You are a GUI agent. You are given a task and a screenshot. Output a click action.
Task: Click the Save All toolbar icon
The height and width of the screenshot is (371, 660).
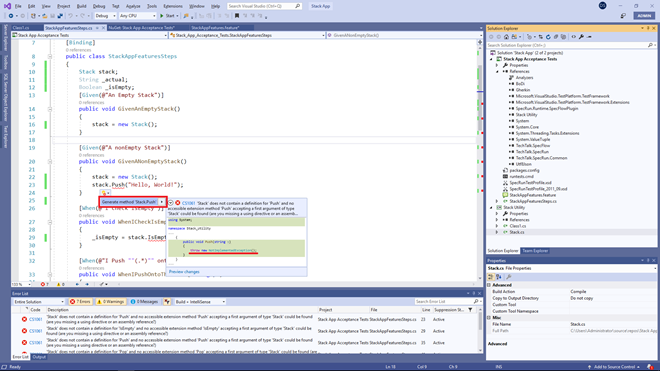(60, 16)
